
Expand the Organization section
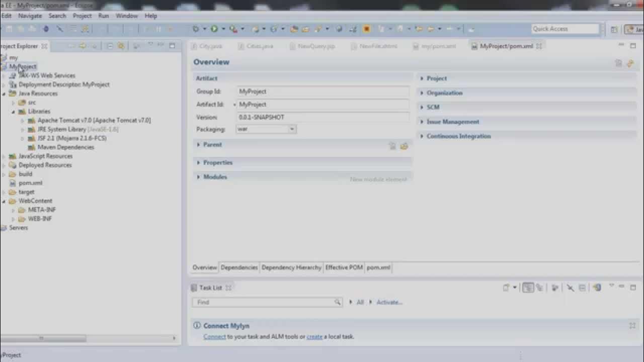click(422, 93)
